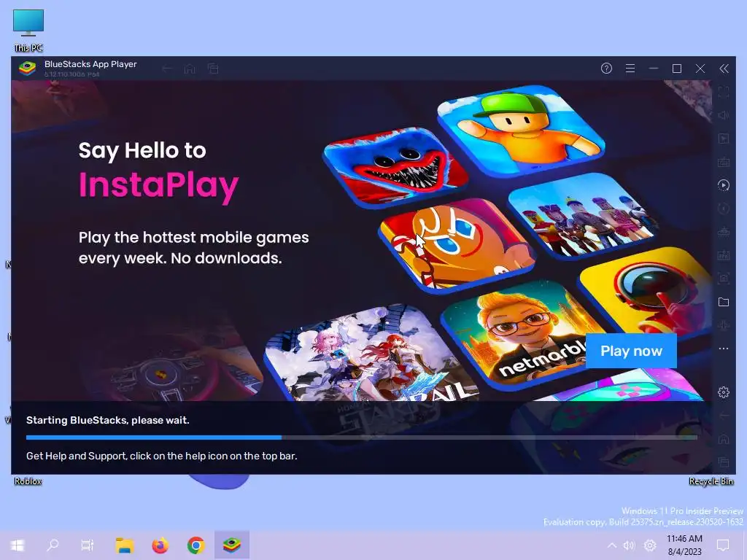Select the Roblox desktop shortcut label

pos(28,481)
